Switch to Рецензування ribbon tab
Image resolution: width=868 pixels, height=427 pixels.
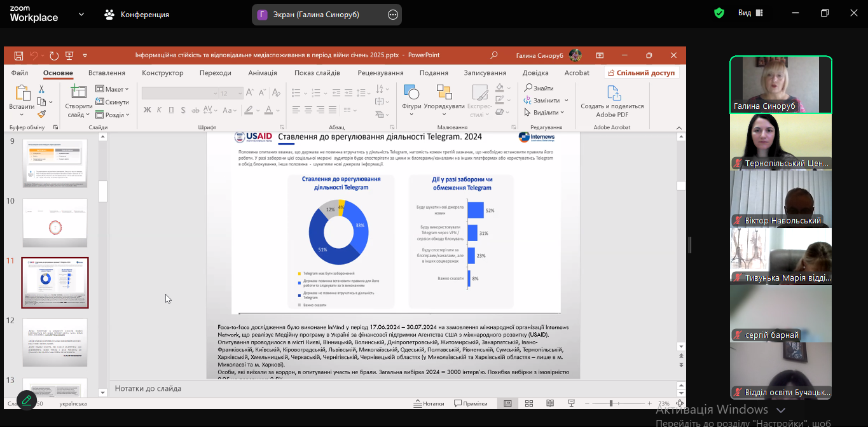(x=380, y=73)
